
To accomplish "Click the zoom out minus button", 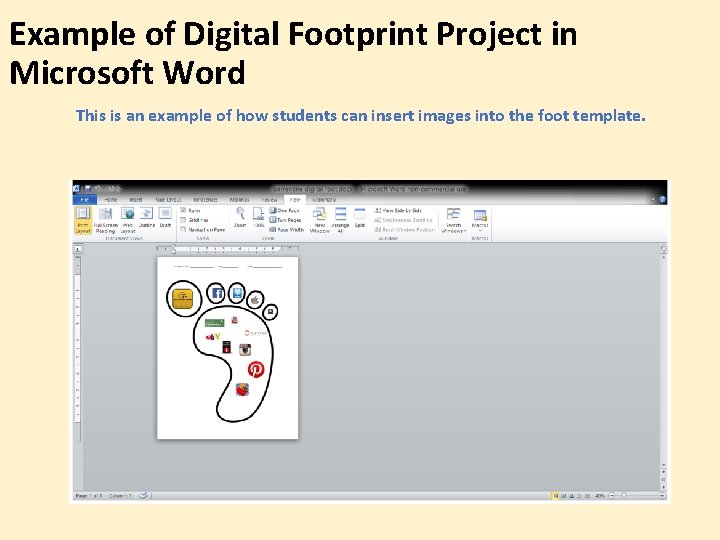I will [x=611, y=496].
